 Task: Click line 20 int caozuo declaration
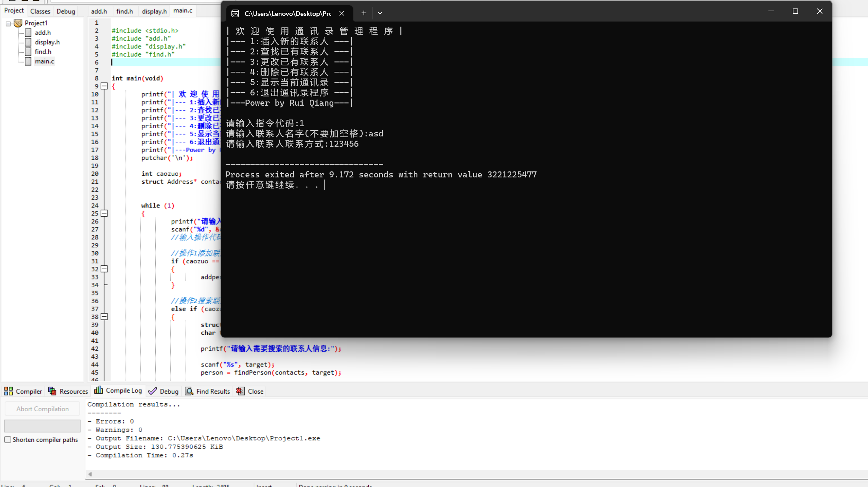click(162, 174)
